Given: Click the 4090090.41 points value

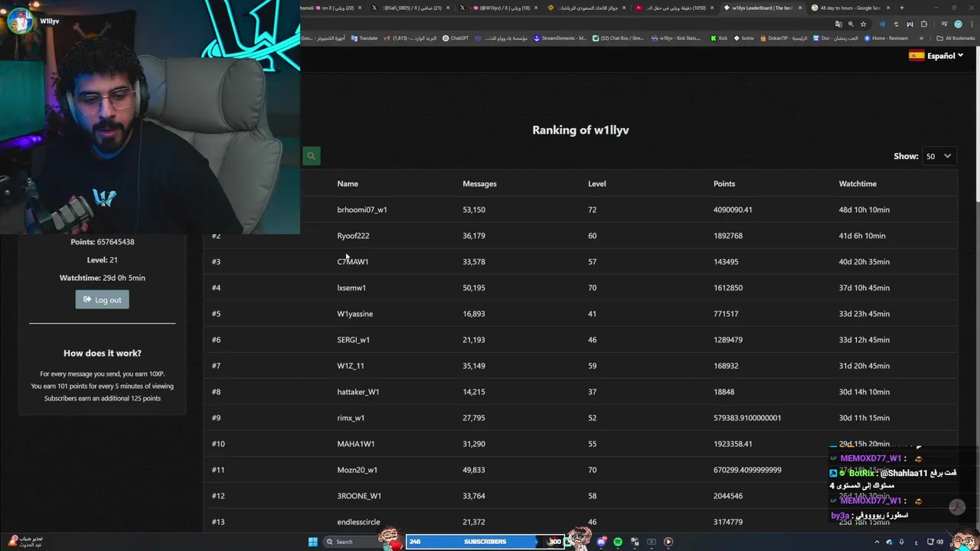Looking at the screenshot, I should (732, 210).
